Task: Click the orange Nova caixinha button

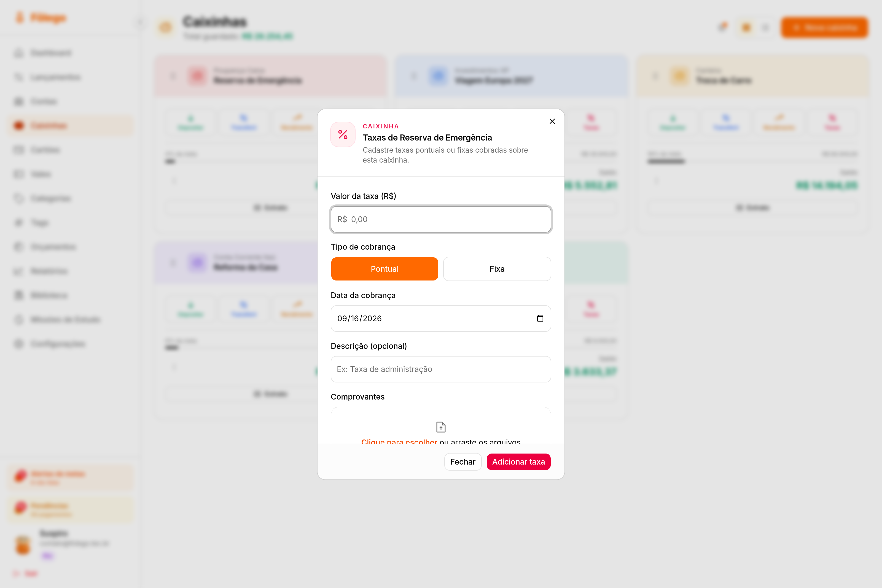Action: [824, 27]
